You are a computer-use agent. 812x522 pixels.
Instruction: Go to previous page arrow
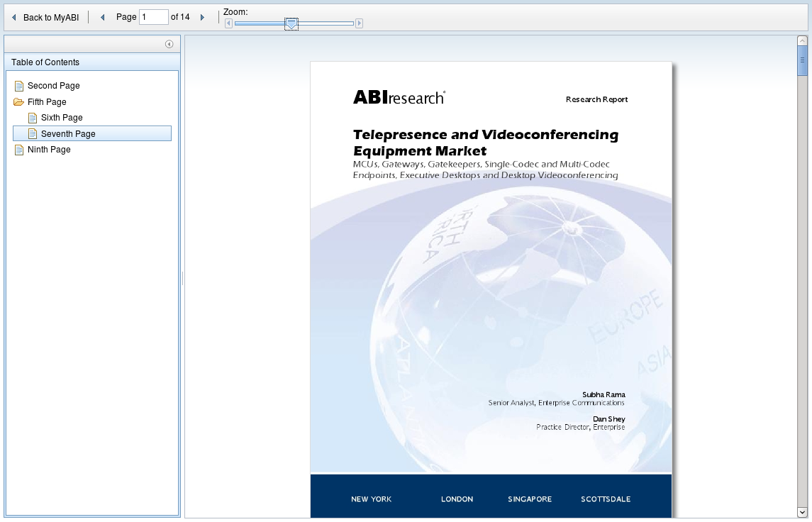pyautogui.click(x=103, y=18)
